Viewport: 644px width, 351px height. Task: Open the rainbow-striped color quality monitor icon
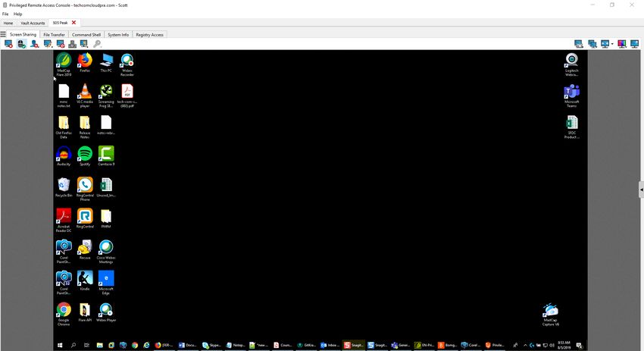[622, 44]
